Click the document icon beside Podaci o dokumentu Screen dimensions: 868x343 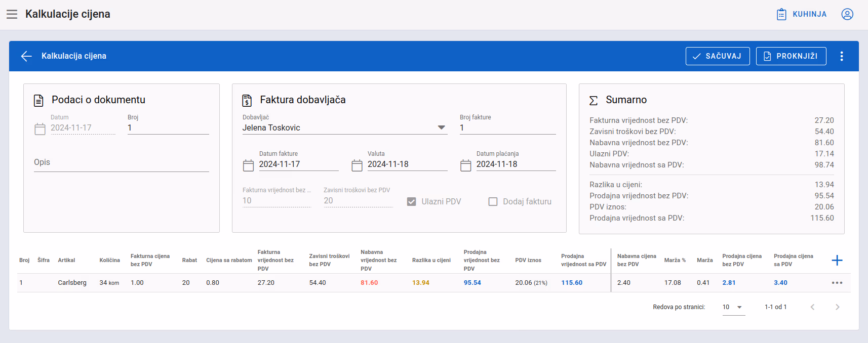click(38, 100)
